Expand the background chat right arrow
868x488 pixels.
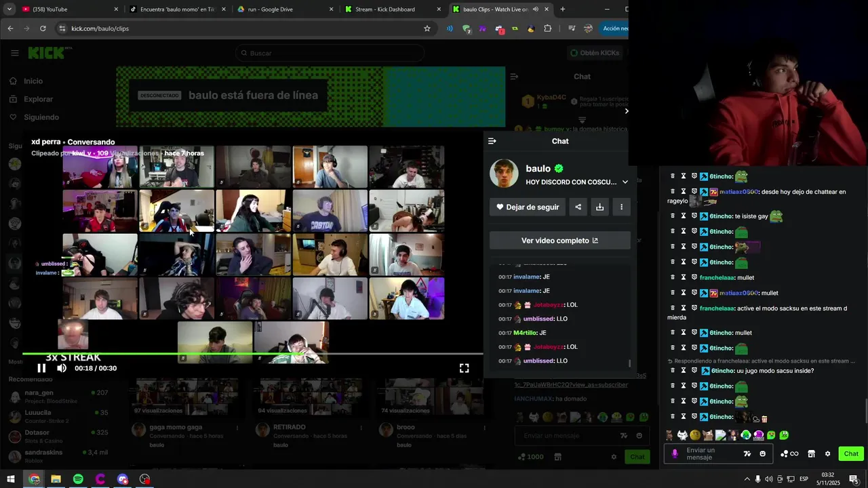click(626, 111)
